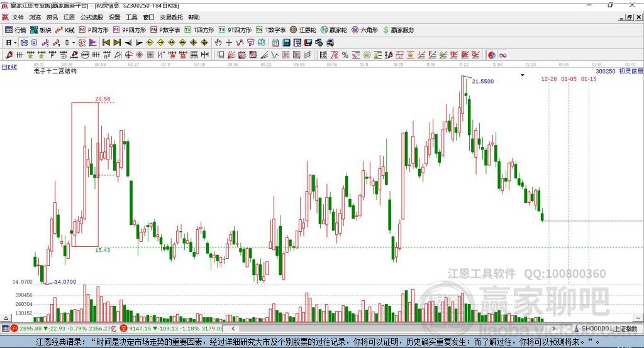Select the crosshair plus cursor tool

(229, 43)
